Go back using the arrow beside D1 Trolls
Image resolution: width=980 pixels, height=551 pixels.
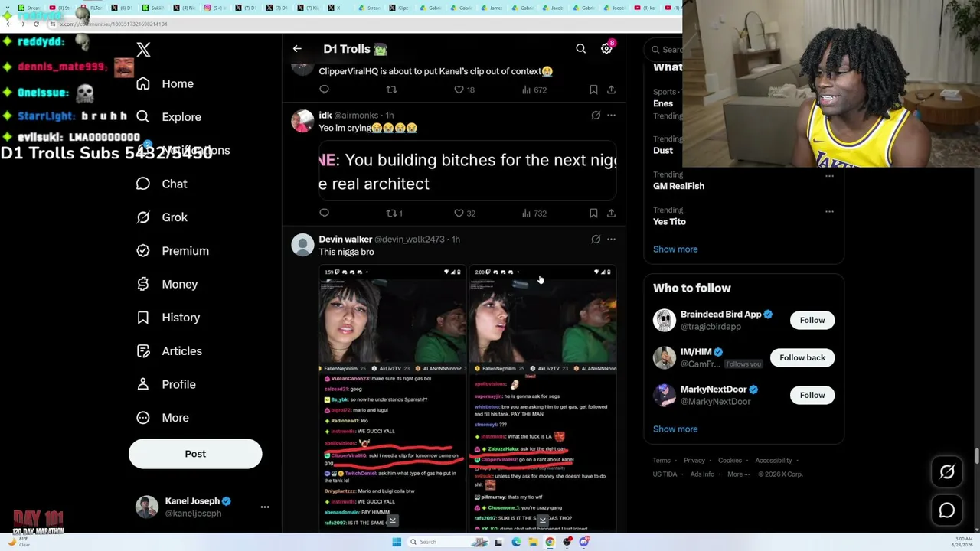pyautogui.click(x=297, y=49)
